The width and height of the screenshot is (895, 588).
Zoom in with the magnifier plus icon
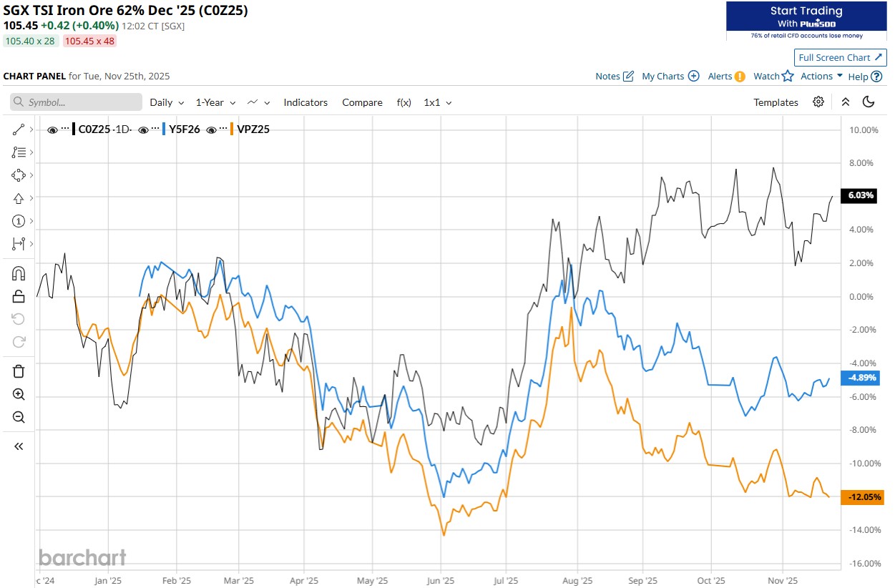pyautogui.click(x=19, y=394)
